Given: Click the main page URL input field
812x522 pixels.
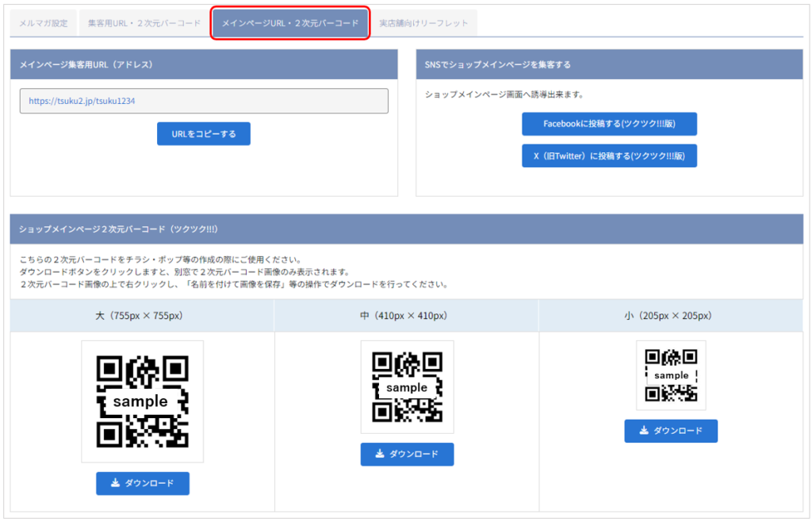Looking at the screenshot, I should [204, 101].
